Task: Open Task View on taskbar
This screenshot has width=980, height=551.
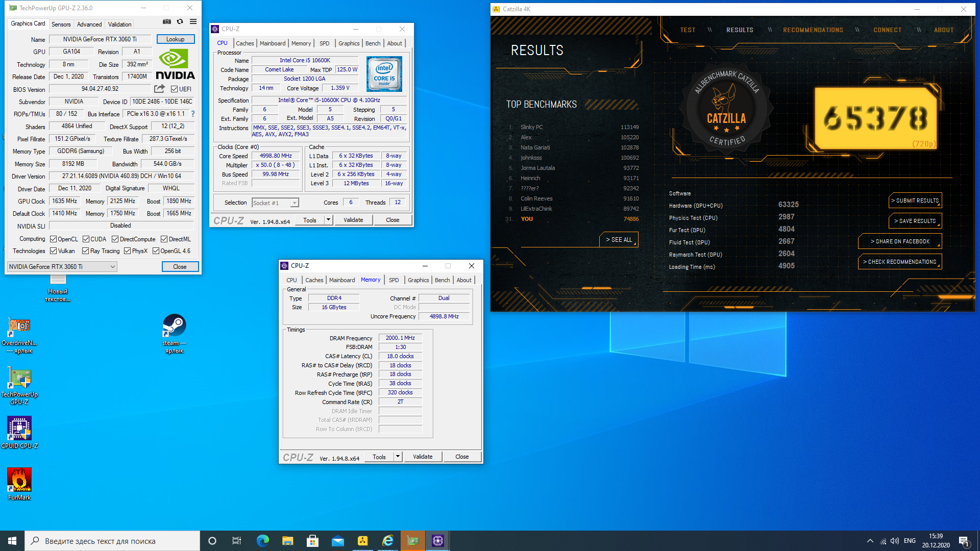Action: 237,541
